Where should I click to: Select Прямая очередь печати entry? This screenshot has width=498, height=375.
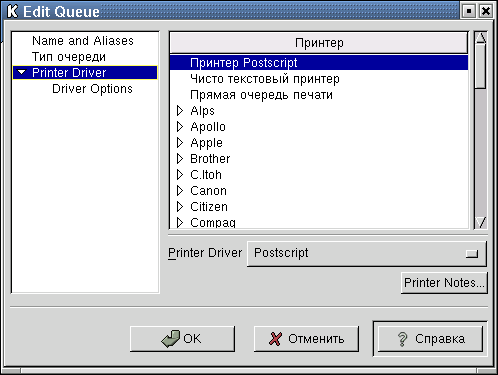pos(261,95)
